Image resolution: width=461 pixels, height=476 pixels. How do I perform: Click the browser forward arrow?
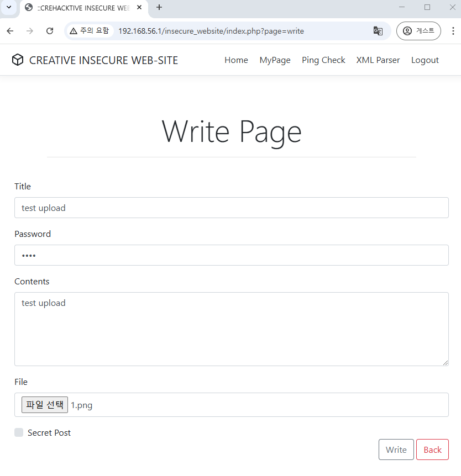[29, 31]
